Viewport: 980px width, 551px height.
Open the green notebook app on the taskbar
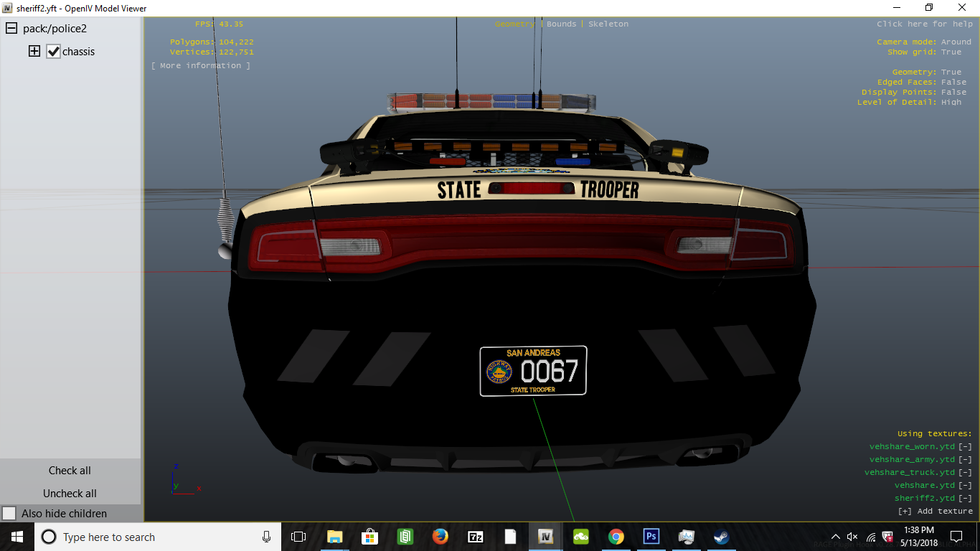pos(405,537)
